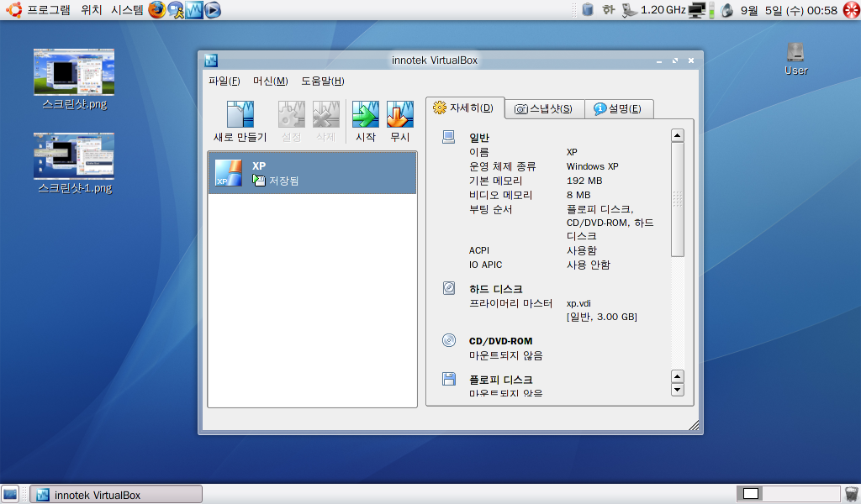Open the 도움말(H) menu
Image resolution: width=861 pixels, height=504 pixels.
(x=323, y=81)
